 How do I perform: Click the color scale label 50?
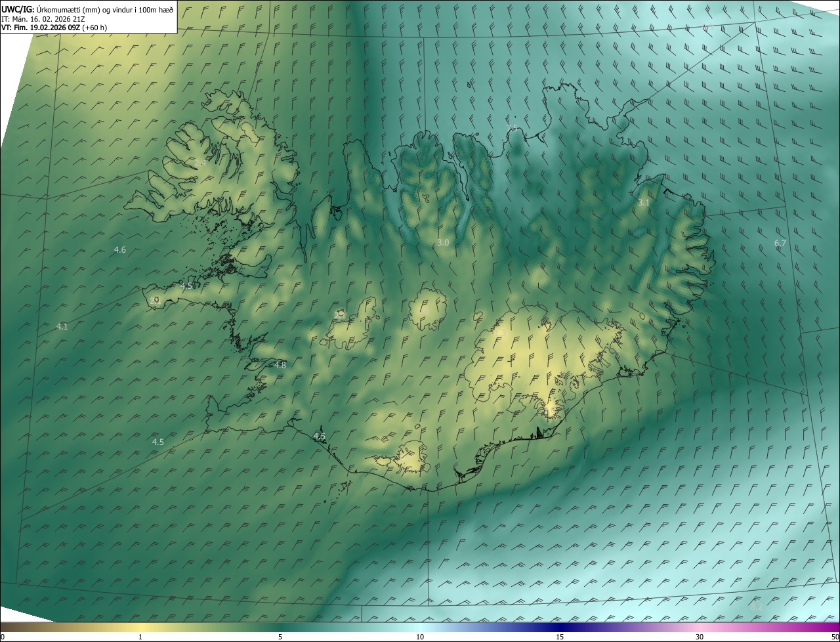[835, 637]
